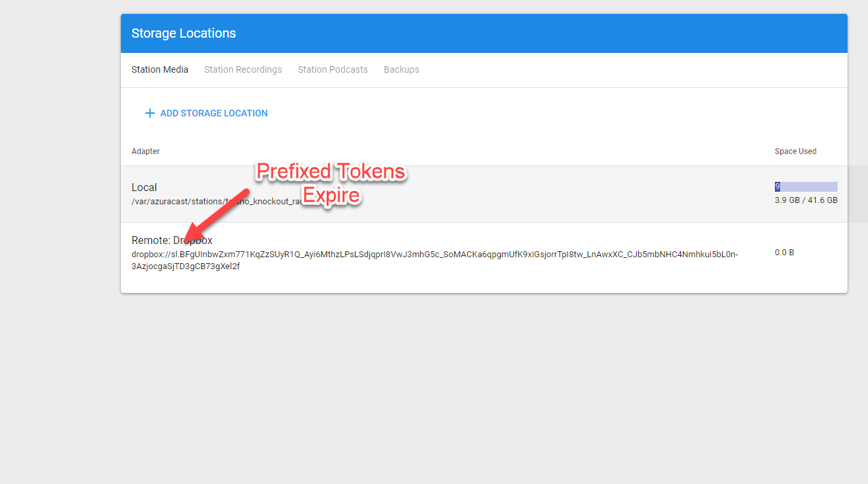Click the Remote: Dropbox adapter title text
The height and width of the screenshot is (484, 868).
(172, 240)
